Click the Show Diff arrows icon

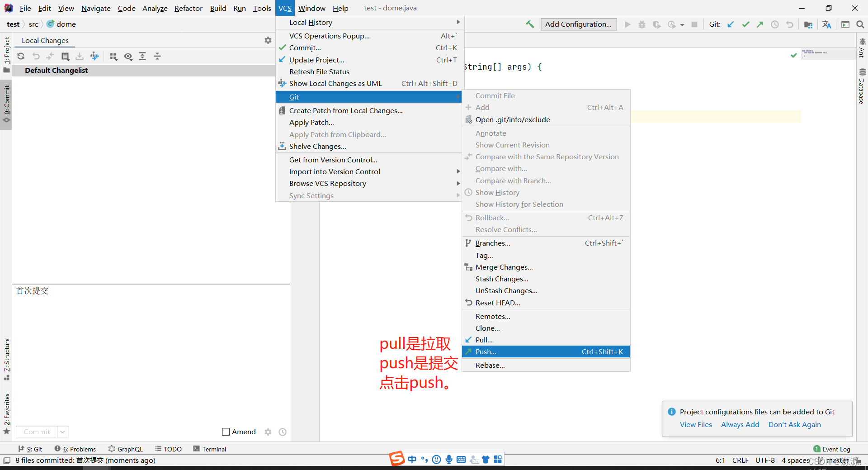[x=50, y=56]
